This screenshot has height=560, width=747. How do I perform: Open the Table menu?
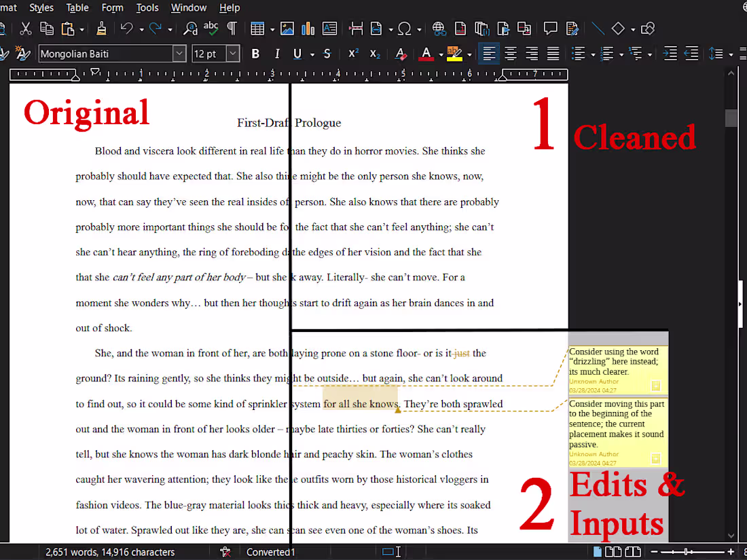[x=77, y=7]
